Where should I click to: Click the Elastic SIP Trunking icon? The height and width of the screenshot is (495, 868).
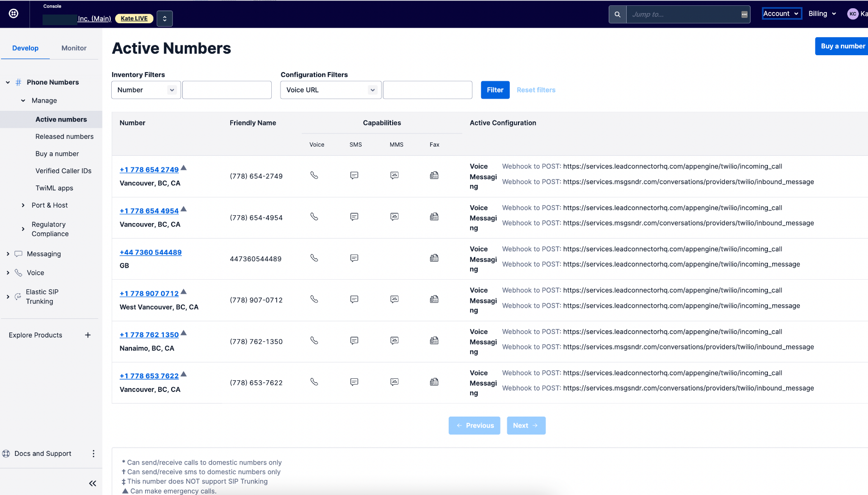point(18,297)
